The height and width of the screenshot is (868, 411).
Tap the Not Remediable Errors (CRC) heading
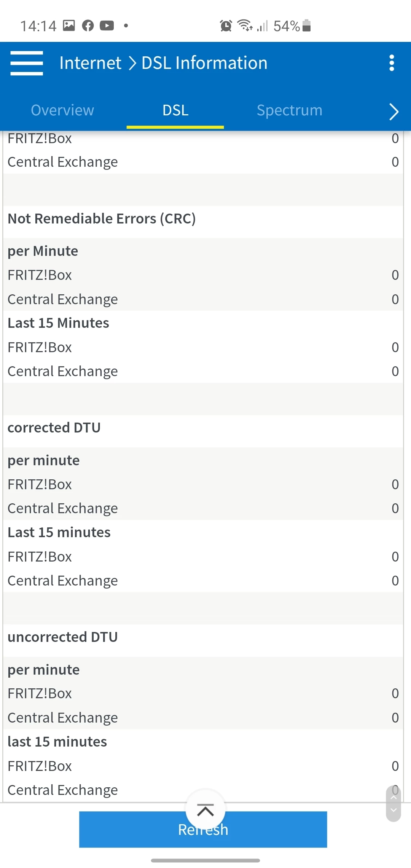(x=102, y=219)
